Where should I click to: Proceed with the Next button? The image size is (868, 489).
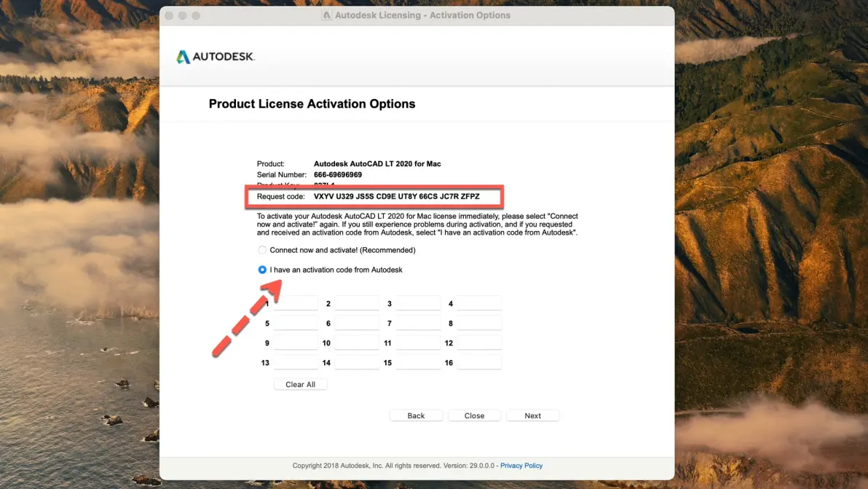pos(532,415)
